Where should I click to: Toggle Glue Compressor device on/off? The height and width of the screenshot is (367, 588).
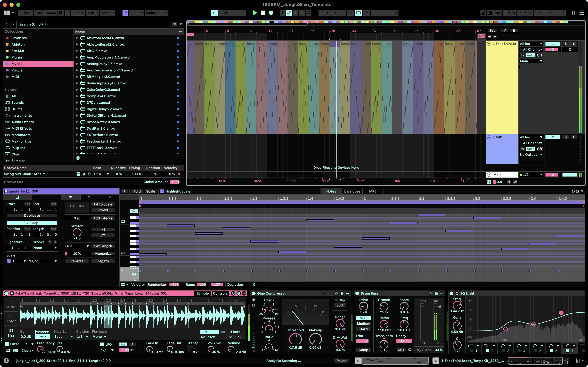pos(254,294)
